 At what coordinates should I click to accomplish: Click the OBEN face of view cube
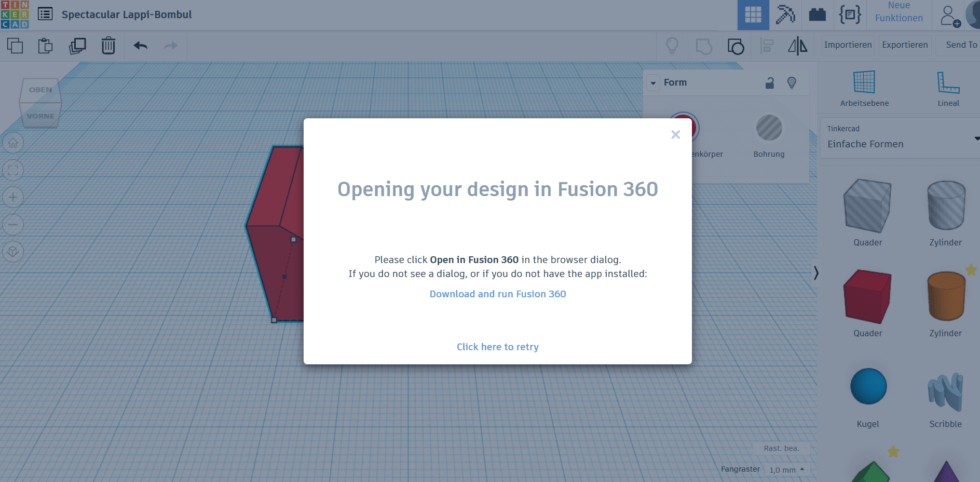pos(40,90)
